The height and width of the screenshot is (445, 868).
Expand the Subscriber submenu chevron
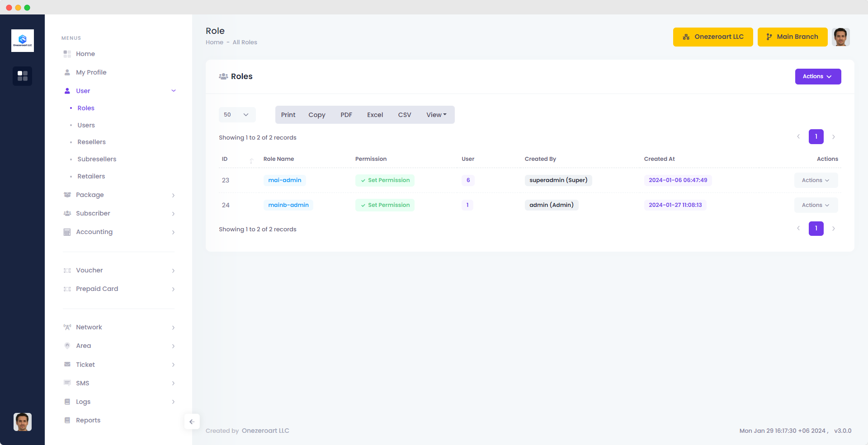tap(173, 214)
